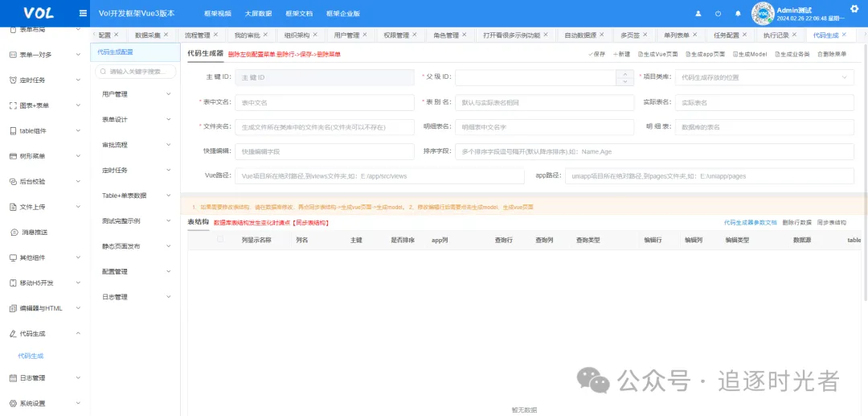Open the 代码生成器参数文档 link
This screenshot has height=416, width=868.
click(x=750, y=222)
